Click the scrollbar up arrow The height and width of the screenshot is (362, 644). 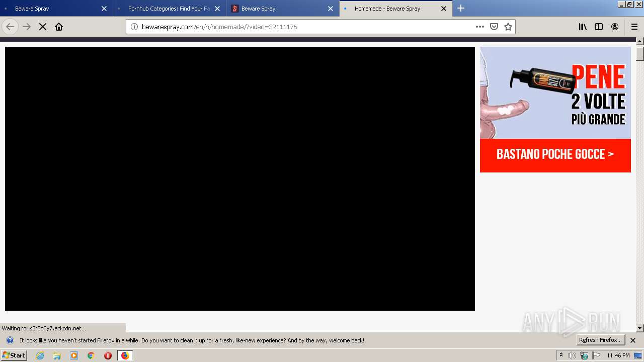pos(640,41)
